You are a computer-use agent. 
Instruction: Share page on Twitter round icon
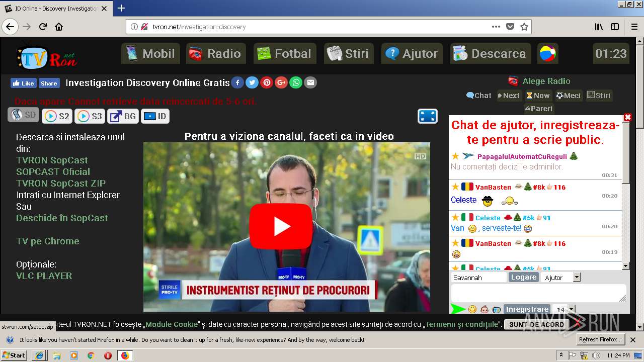click(x=252, y=82)
